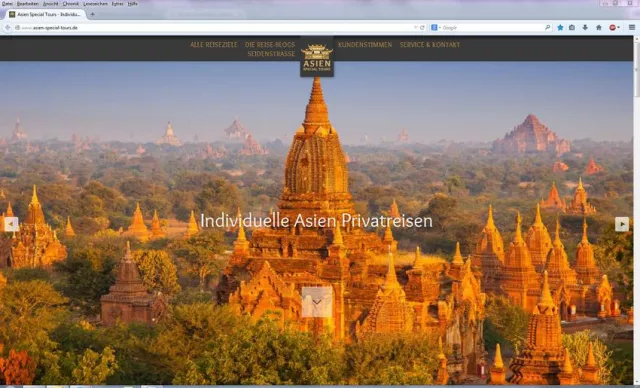Open the Lesezeichen menu
Image resolution: width=640 pixels, height=388 pixels.
point(96,4)
